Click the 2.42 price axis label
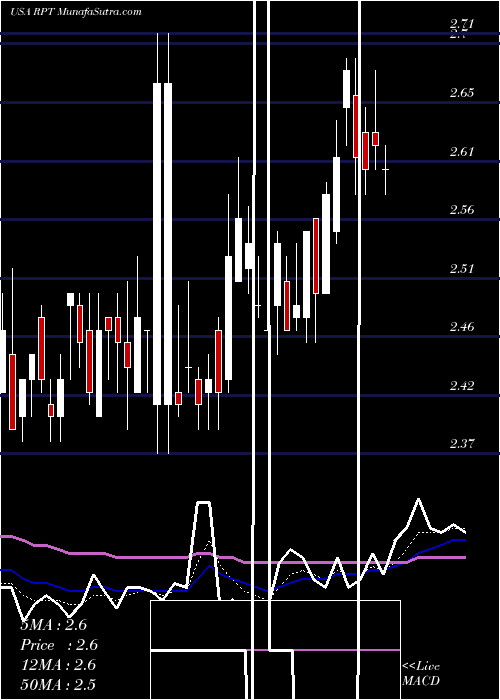500x700 pixels. point(462,385)
